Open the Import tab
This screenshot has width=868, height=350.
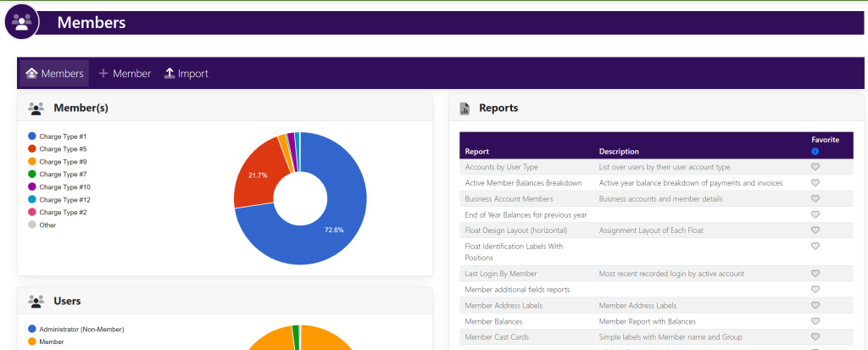coord(186,74)
